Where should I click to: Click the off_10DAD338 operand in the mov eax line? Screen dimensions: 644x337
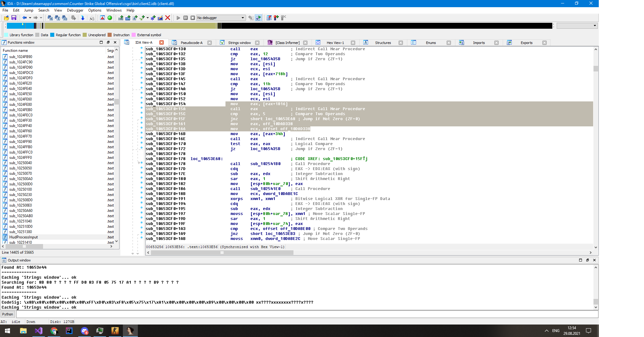pos(278,124)
